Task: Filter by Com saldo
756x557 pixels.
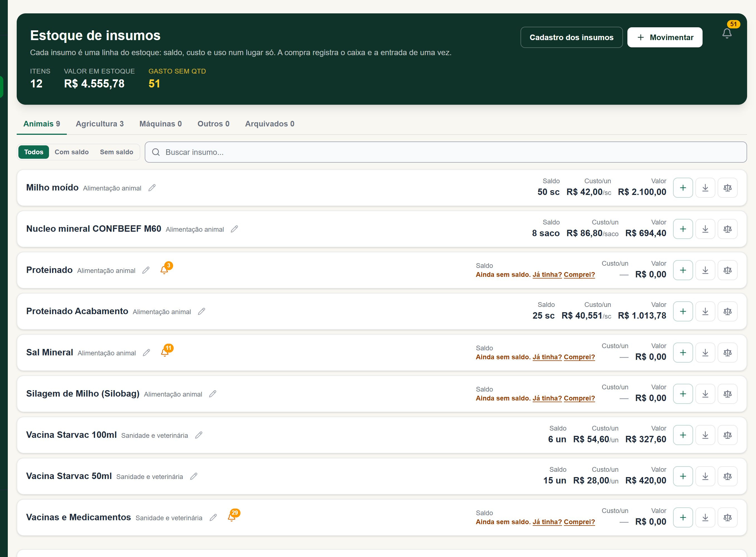Action: [x=72, y=152]
